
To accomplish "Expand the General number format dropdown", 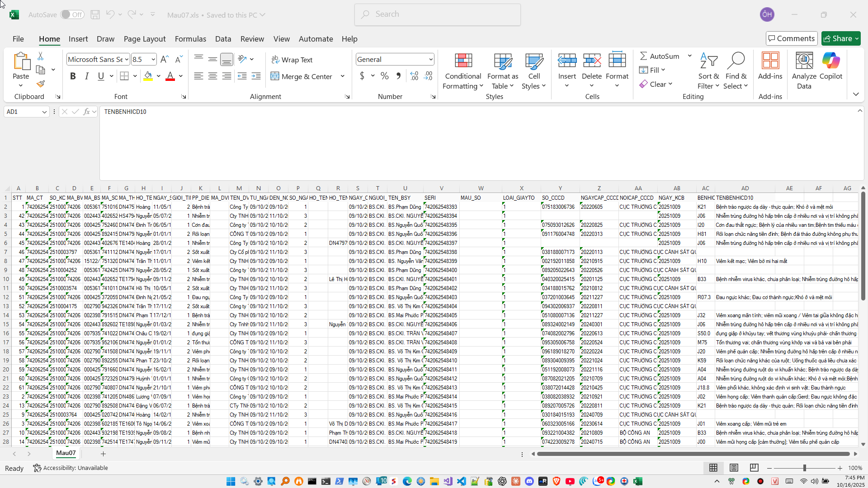I will (x=430, y=60).
